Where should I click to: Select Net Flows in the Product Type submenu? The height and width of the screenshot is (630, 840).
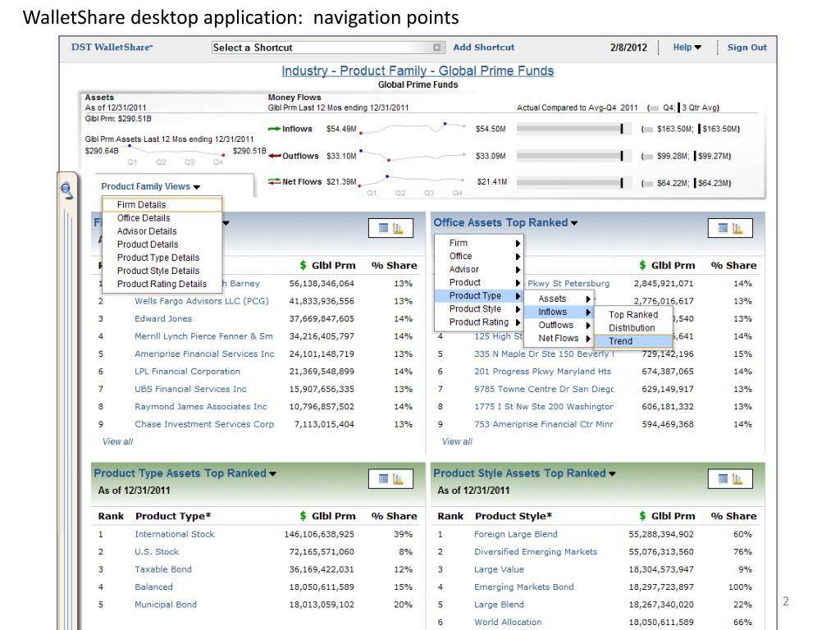[558, 339]
